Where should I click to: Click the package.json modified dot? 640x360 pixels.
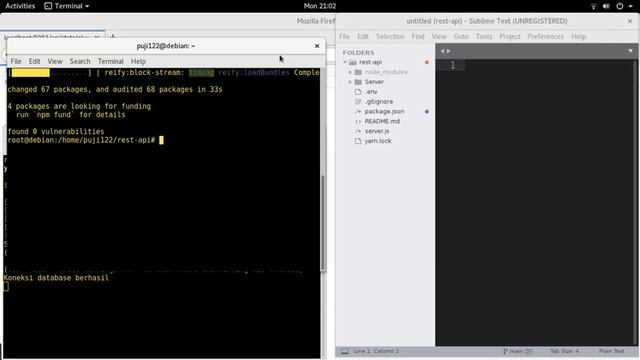(427, 111)
